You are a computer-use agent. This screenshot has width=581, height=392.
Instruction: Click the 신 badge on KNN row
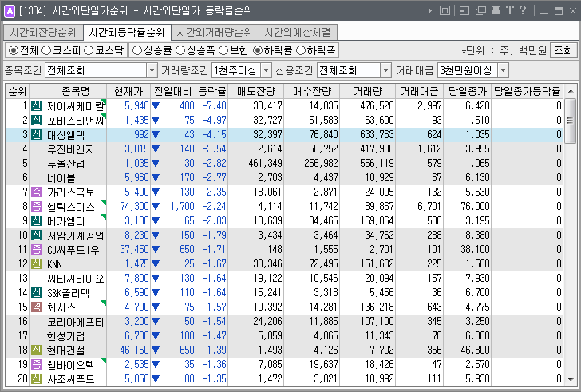pos(37,263)
